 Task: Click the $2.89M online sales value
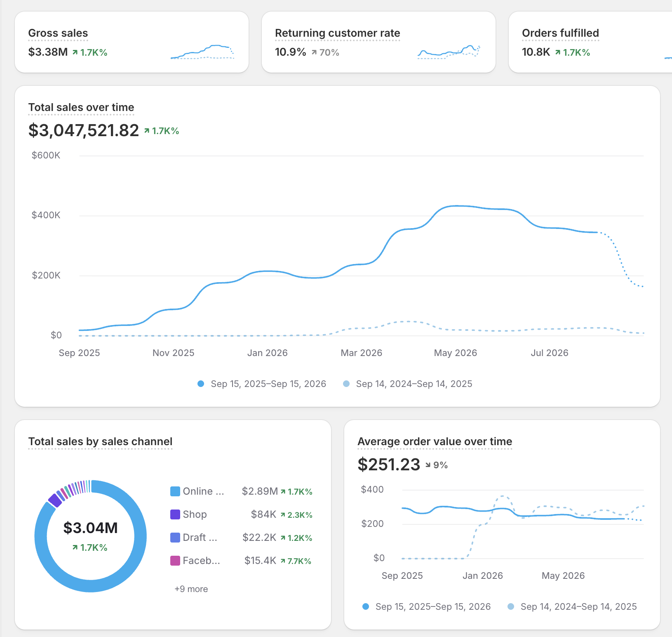pyautogui.click(x=260, y=491)
